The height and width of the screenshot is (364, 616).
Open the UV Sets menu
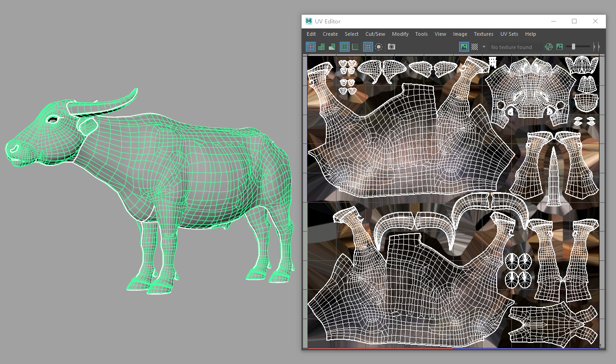(509, 34)
